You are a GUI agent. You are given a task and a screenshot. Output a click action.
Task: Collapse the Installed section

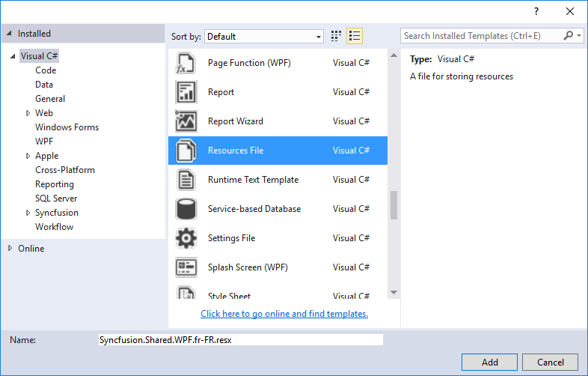(10, 34)
